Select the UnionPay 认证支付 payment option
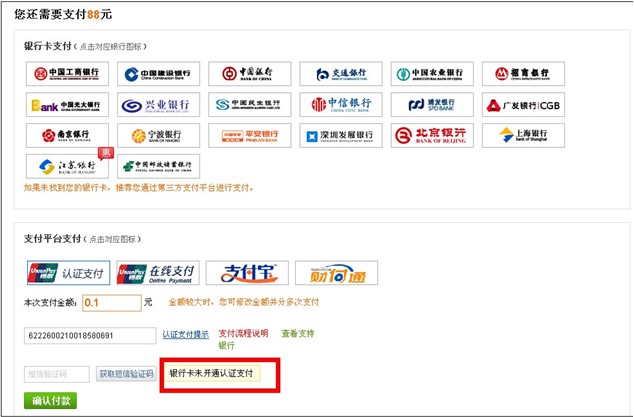This screenshot has height=417, width=634. click(66, 273)
